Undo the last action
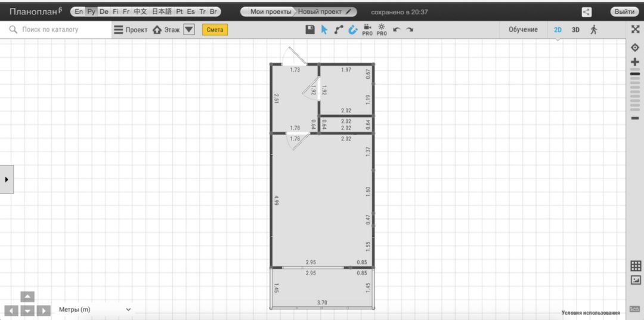This screenshot has width=644, height=320. tap(397, 29)
